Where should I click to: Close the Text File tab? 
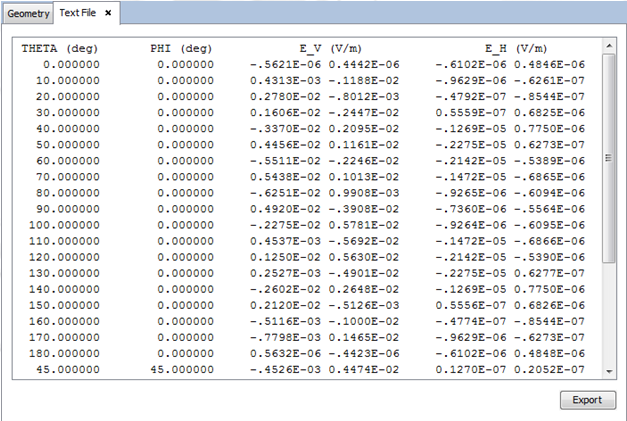(109, 13)
